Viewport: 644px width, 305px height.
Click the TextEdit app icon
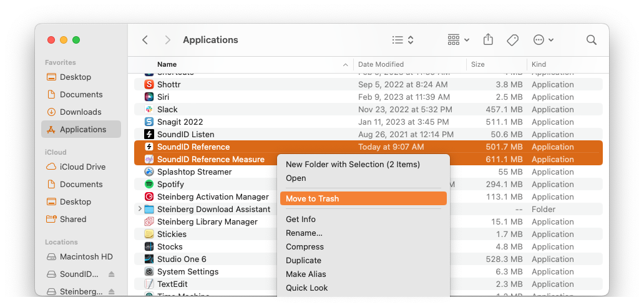pos(149,284)
